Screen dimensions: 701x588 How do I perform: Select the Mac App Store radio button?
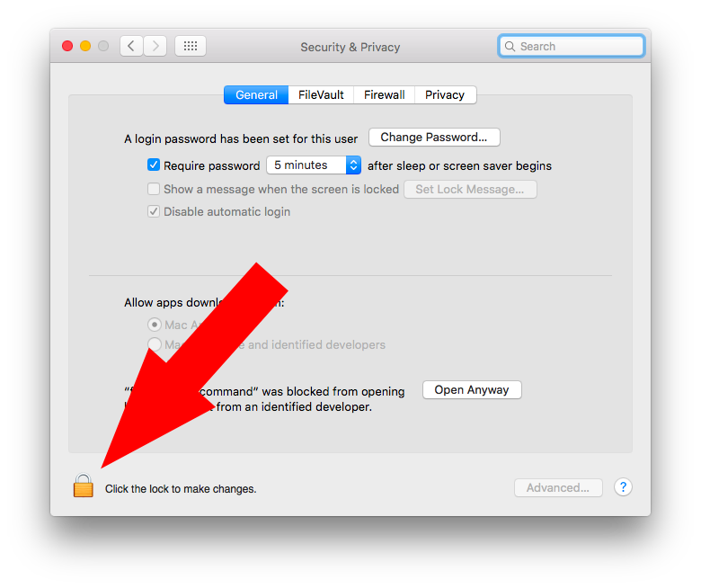[x=155, y=325]
